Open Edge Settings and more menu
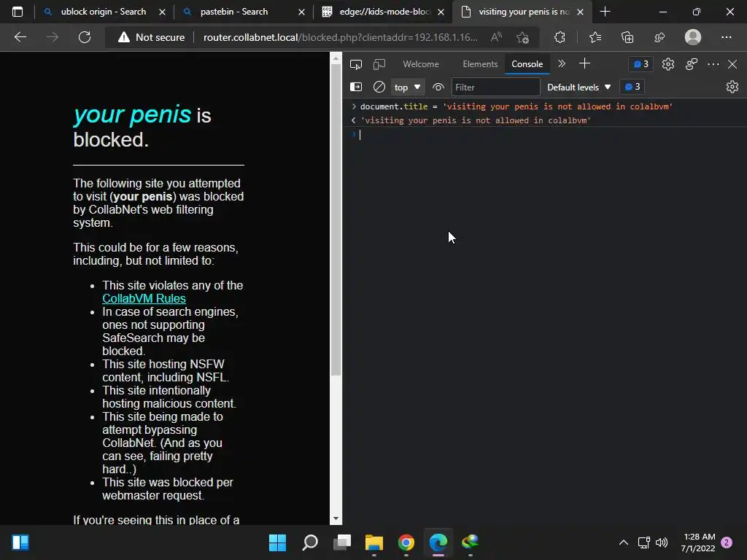The width and height of the screenshot is (747, 560). tap(726, 37)
